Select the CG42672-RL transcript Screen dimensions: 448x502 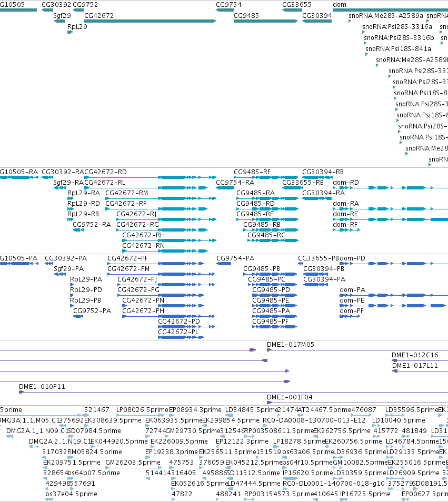105,183
